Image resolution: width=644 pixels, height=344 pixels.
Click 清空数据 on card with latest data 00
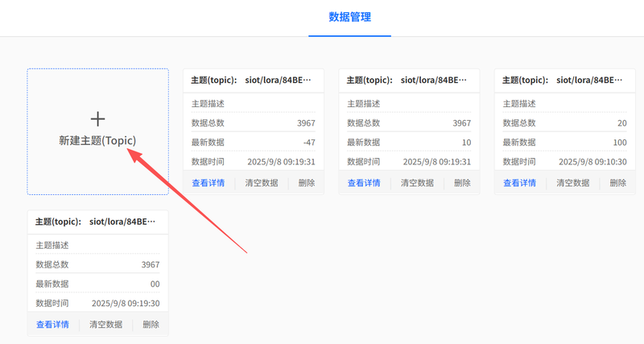[x=105, y=325]
